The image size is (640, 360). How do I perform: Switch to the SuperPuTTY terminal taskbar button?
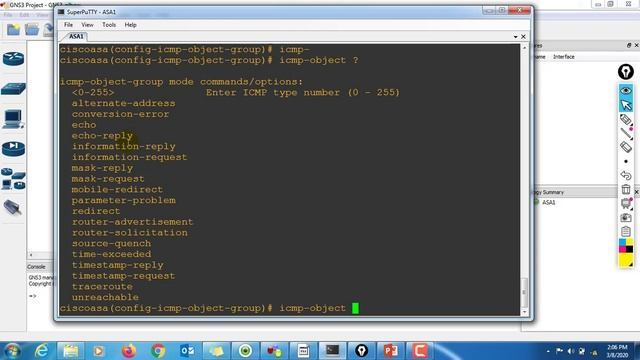pyautogui.click(x=332, y=351)
